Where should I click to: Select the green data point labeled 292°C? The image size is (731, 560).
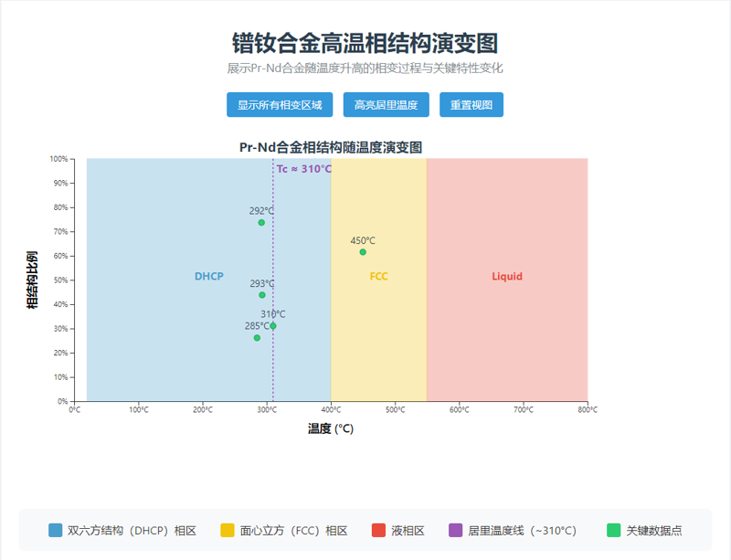[261, 223]
